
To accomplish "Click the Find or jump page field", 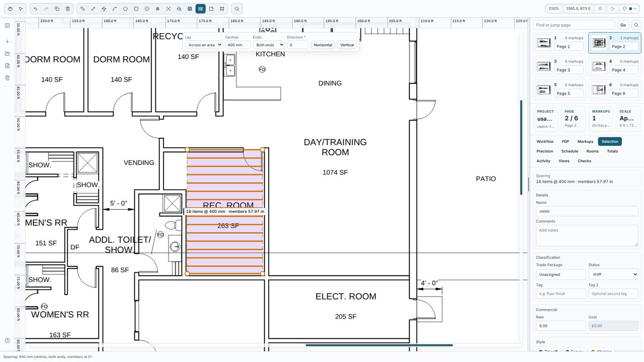I will 574,25.
